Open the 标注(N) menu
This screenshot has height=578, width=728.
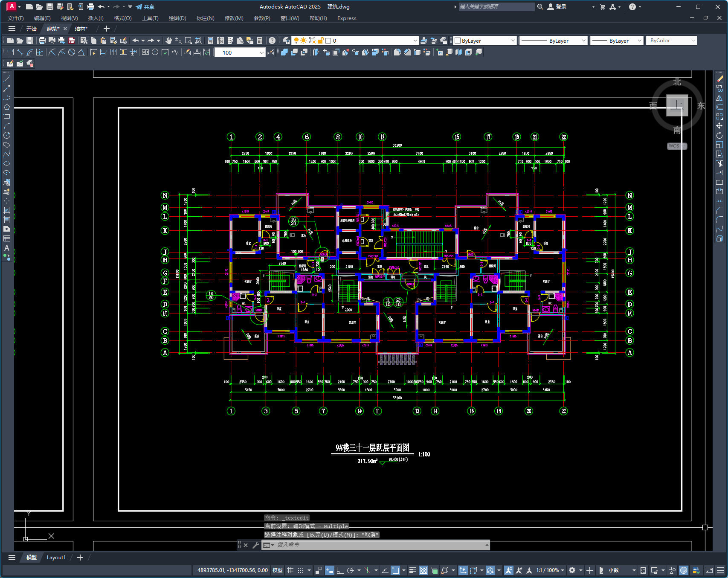(205, 18)
